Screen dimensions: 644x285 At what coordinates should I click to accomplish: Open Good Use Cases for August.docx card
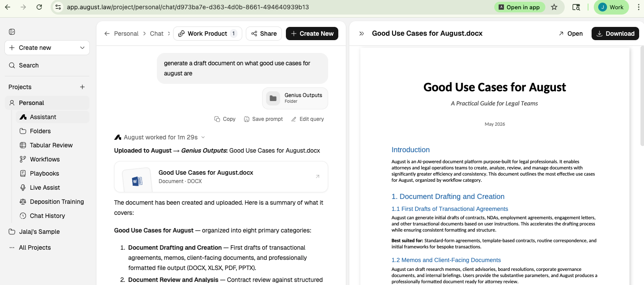[221, 177]
